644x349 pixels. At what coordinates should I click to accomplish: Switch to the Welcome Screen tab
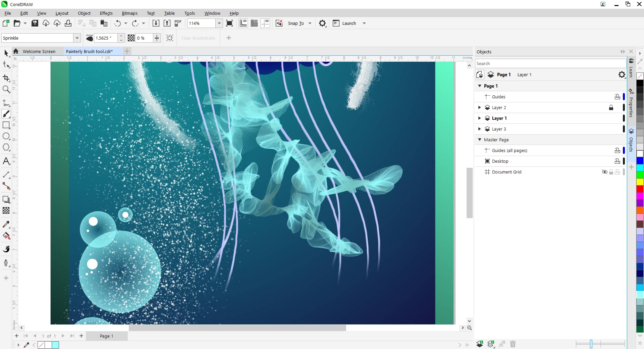[x=39, y=51]
